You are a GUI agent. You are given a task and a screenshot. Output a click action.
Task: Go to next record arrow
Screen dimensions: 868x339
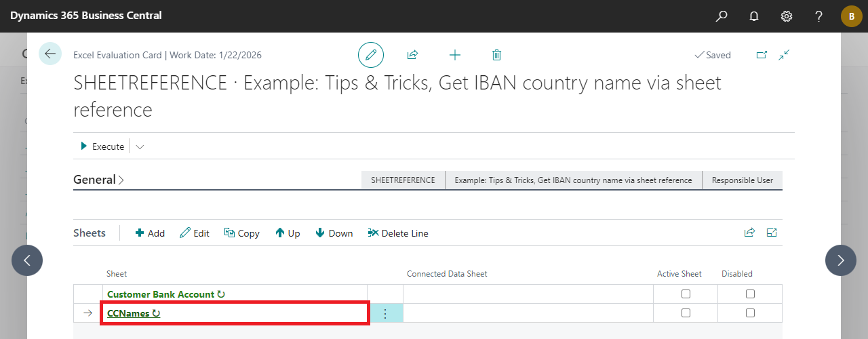[840, 260]
